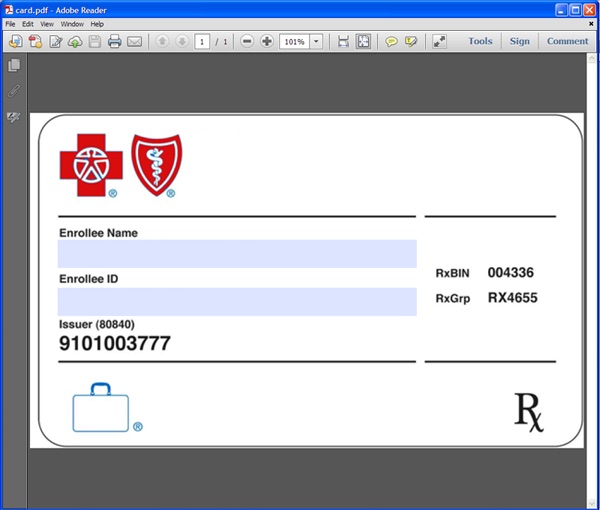Click the Blue Cross logo
Image resolution: width=600 pixels, height=510 pixels.
pyautogui.click(x=91, y=165)
